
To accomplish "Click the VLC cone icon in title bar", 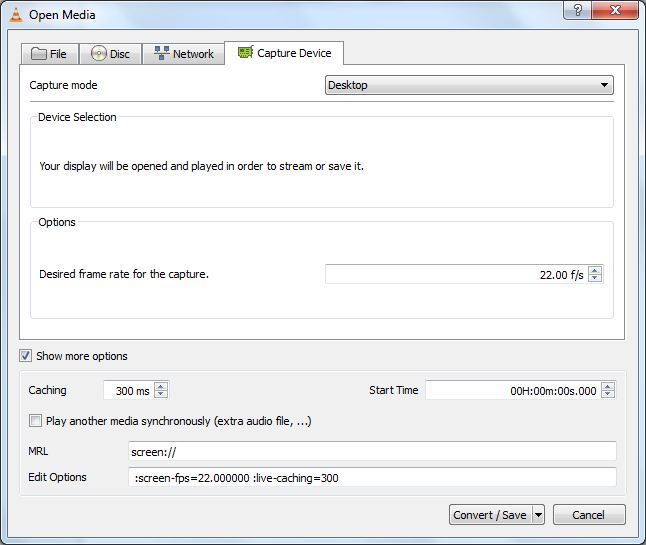I will (16, 15).
